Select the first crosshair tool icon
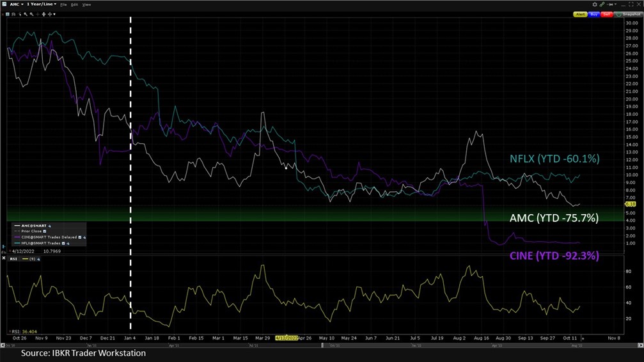This screenshot has width=644, height=362. point(43,14)
